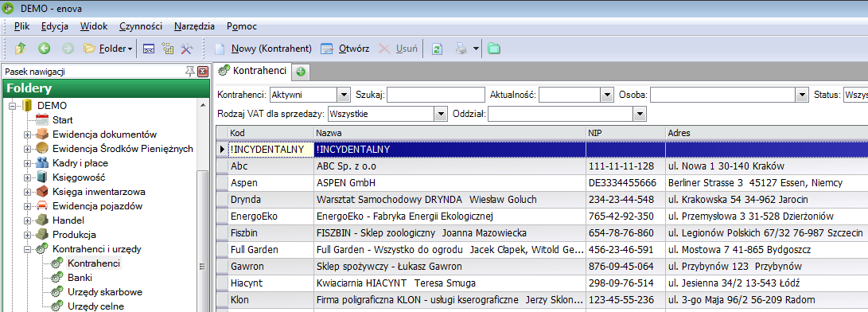
Task: Open the Narzędzia menu
Action: point(194,26)
